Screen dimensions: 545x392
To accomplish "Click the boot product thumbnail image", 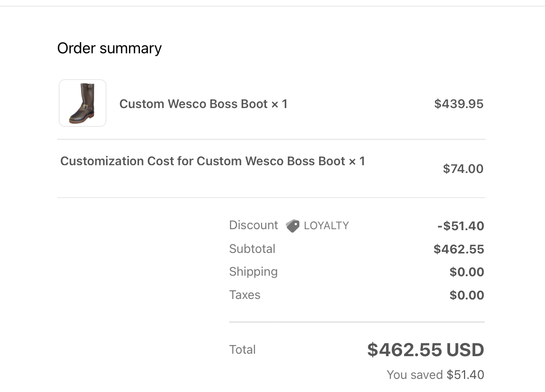I will click(82, 103).
